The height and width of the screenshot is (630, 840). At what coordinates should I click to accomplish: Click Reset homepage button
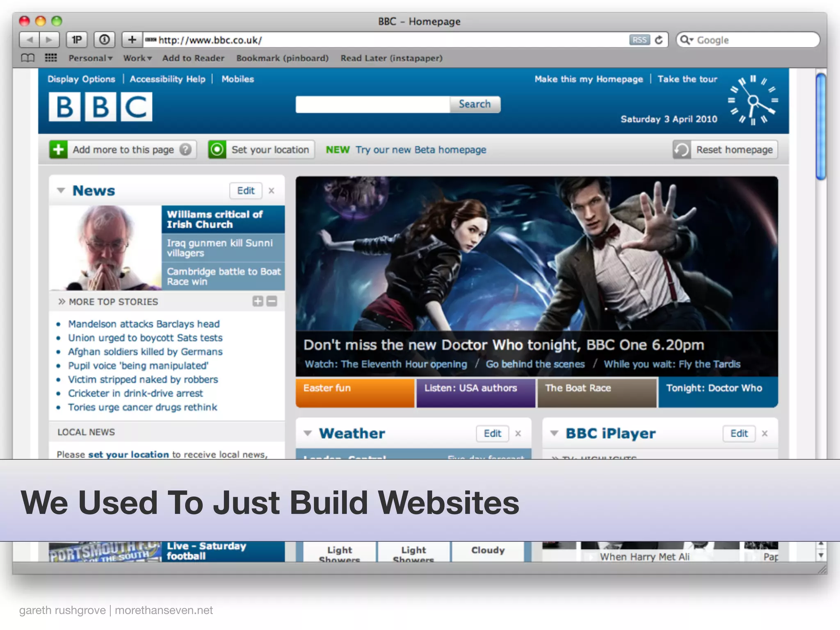pyautogui.click(x=725, y=149)
